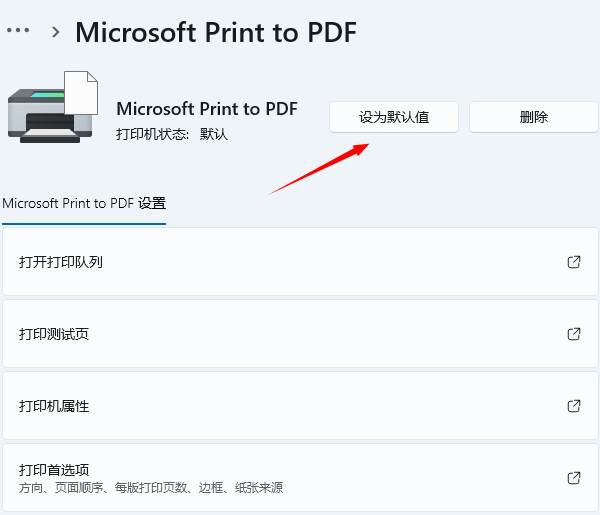Click the breadcrumb chevron separator
This screenshot has height=515, width=600.
point(56,32)
